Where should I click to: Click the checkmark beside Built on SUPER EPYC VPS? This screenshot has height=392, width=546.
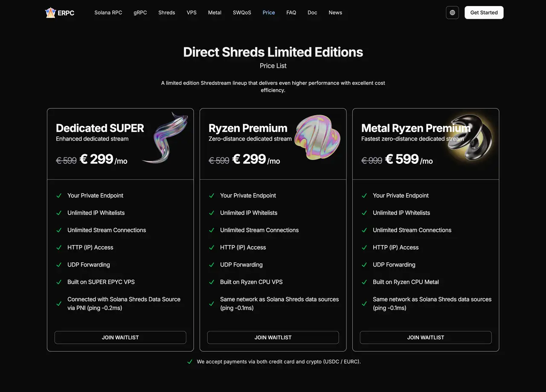point(58,282)
